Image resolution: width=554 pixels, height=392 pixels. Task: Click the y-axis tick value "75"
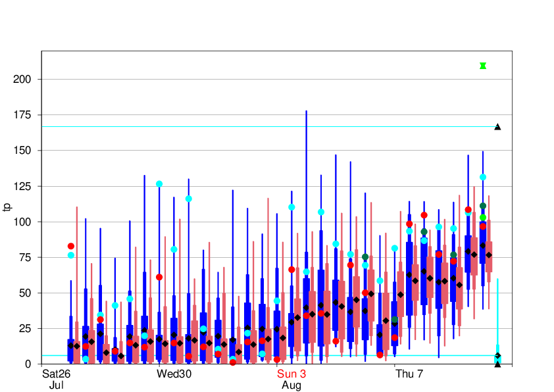25,257
